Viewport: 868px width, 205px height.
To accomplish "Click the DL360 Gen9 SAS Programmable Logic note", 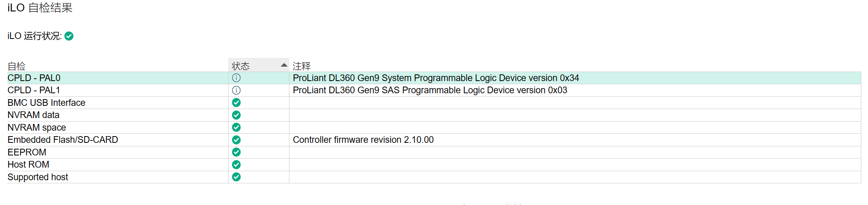I will click(x=430, y=90).
